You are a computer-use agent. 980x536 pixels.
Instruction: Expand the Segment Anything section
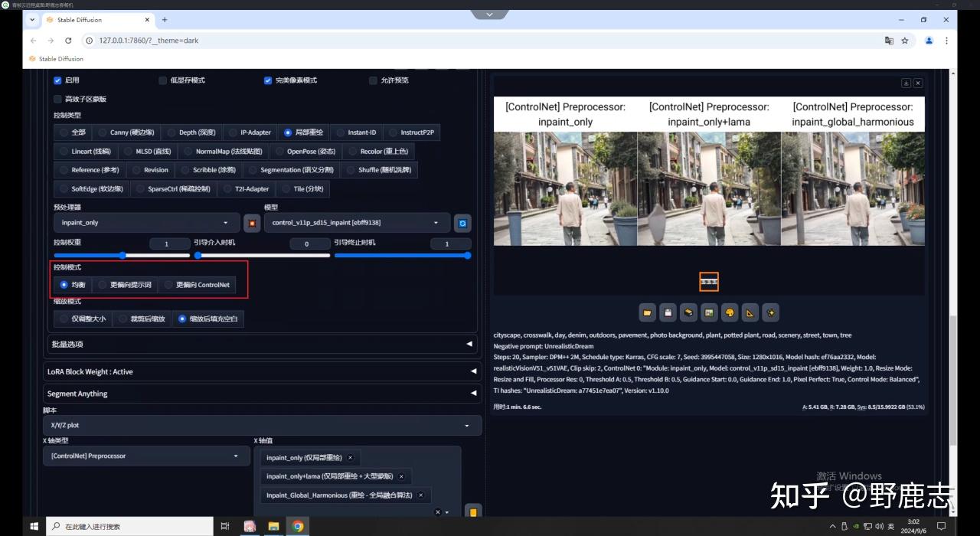point(262,394)
